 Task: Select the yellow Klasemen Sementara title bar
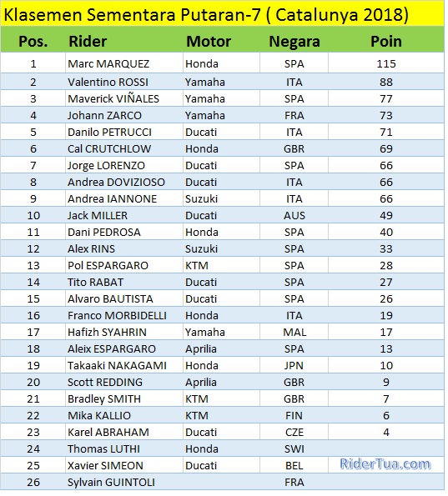pyautogui.click(x=222, y=13)
